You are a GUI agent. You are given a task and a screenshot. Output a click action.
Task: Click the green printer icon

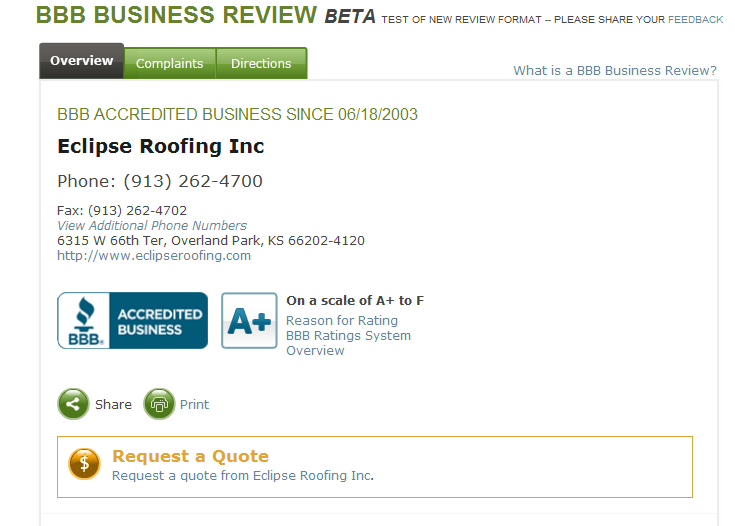click(159, 404)
